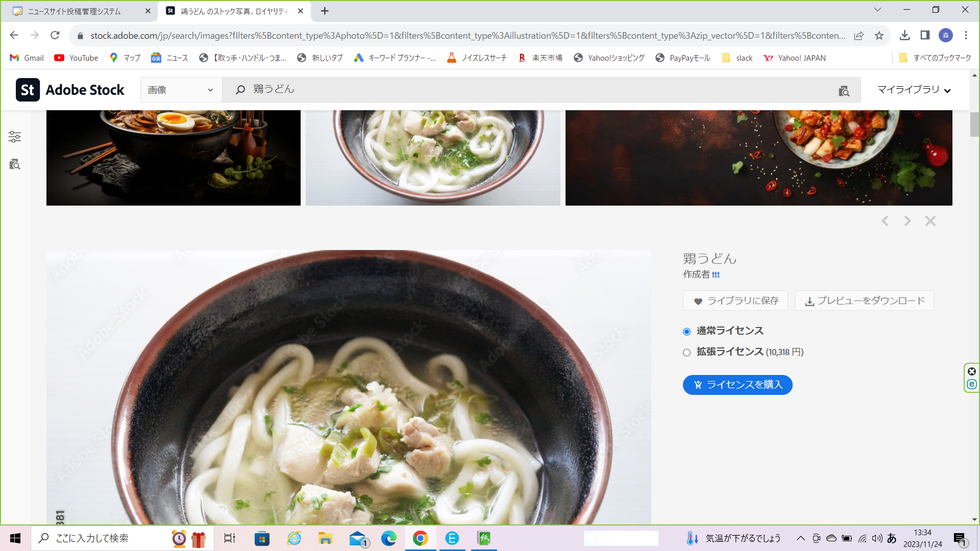Click ライセンスを購入 button
Viewport: 980px width, 551px height.
pyautogui.click(x=738, y=385)
